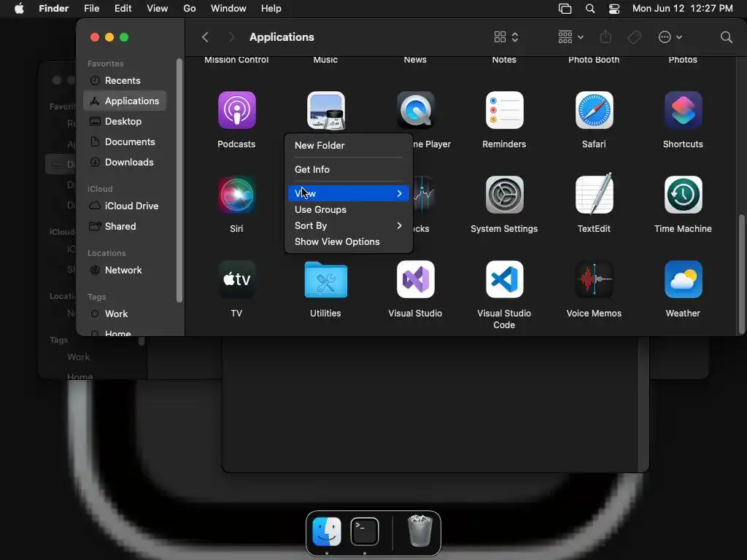The image size is (747, 560).
Task: Click the Applications list vertical scrollbar
Action: click(x=741, y=274)
